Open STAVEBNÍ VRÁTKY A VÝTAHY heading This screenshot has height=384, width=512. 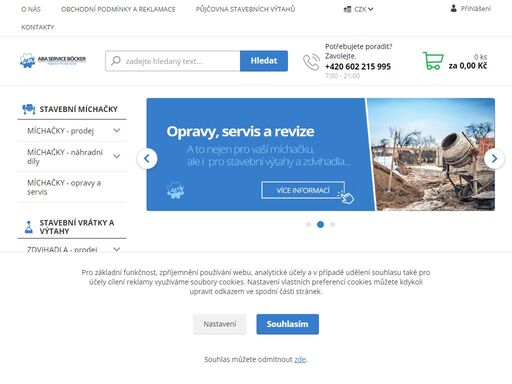[x=77, y=227]
